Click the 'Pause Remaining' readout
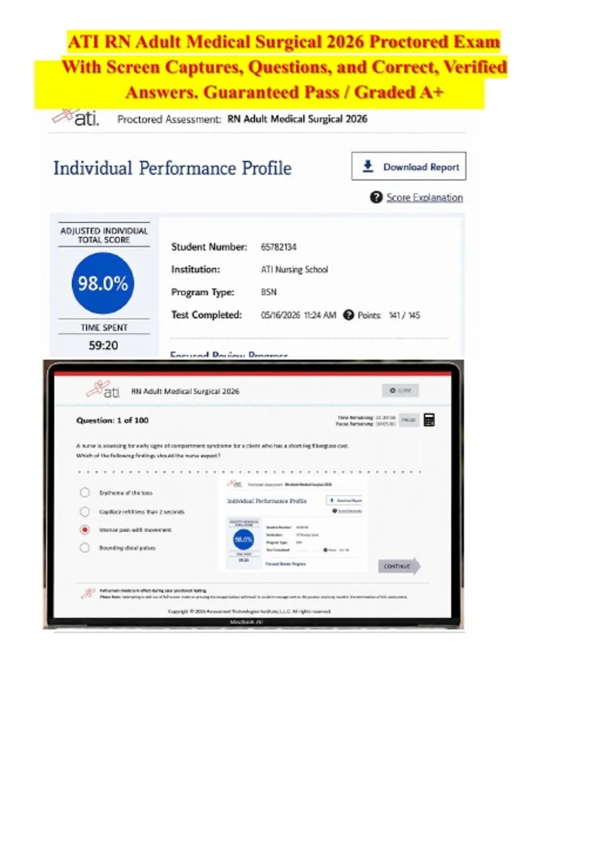Image resolution: width=613 pixels, height=868 pixels. point(366,423)
